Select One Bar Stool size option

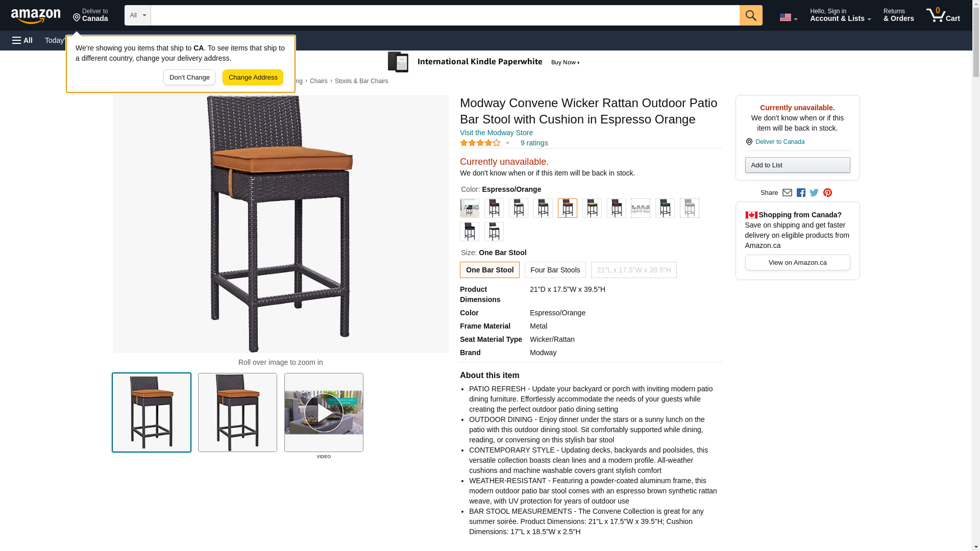coord(489,270)
